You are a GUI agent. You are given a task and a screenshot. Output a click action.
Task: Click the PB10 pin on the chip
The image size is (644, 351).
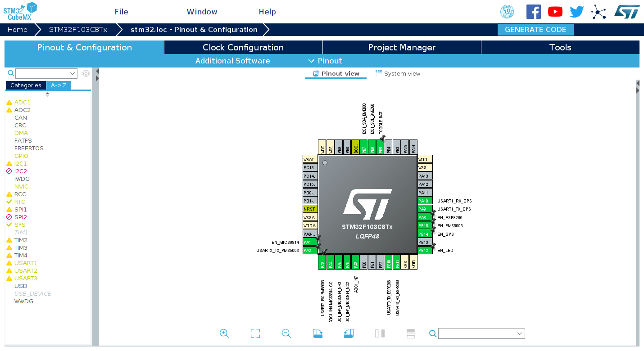click(389, 262)
